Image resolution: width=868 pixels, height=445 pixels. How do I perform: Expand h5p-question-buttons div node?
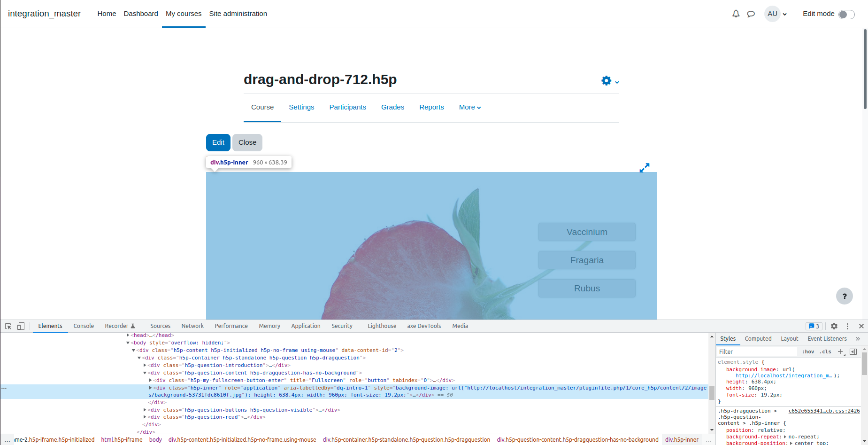pyautogui.click(x=145, y=410)
